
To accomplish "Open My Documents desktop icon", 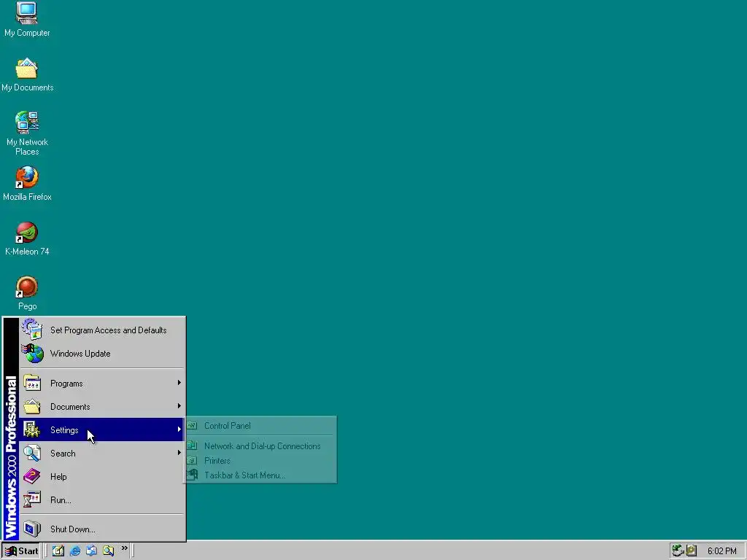I will pos(27,74).
